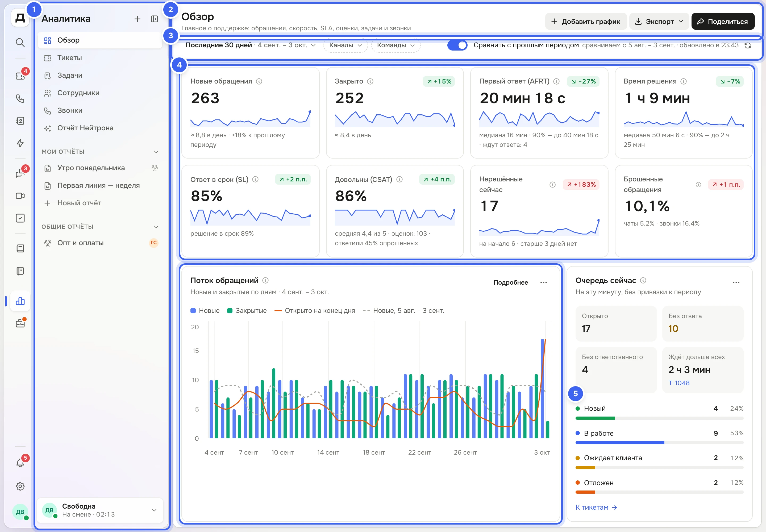
Task: Open the lightning automation icon
Action: coord(20,143)
